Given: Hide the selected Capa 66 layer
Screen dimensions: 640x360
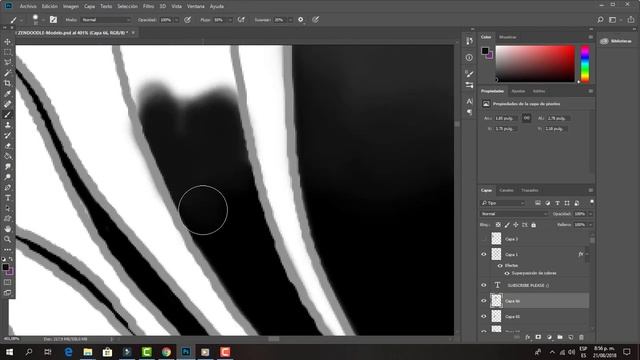Looking at the screenshot, I should tap(484, 301).
